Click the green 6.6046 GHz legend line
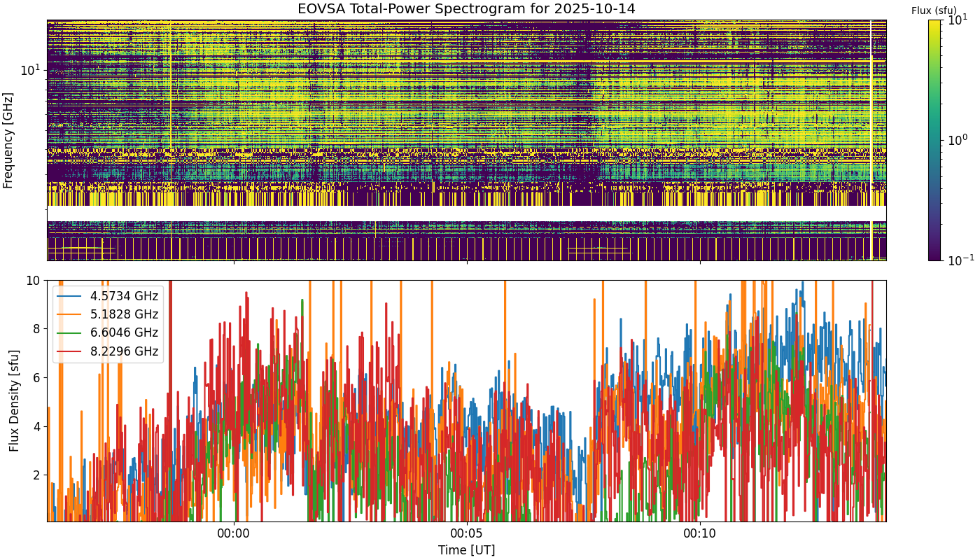Screen dimensions: 980x560 pos(71,332)
